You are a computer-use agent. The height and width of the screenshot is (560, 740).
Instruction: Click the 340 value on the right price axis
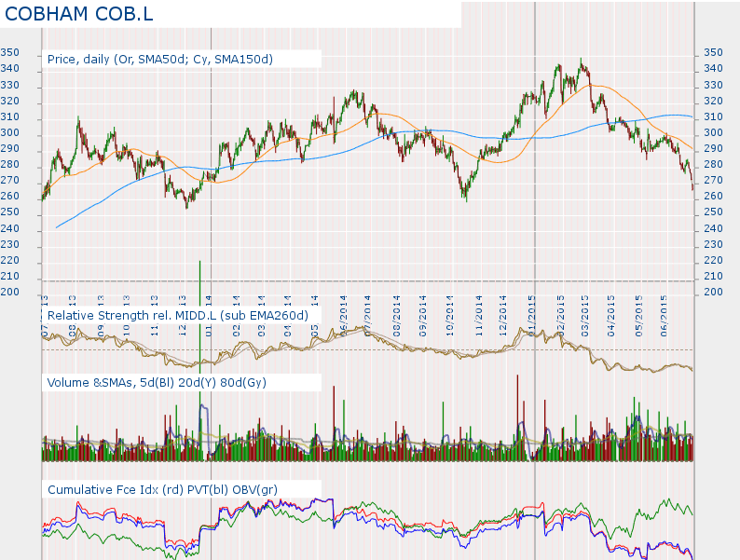[713, 68]
